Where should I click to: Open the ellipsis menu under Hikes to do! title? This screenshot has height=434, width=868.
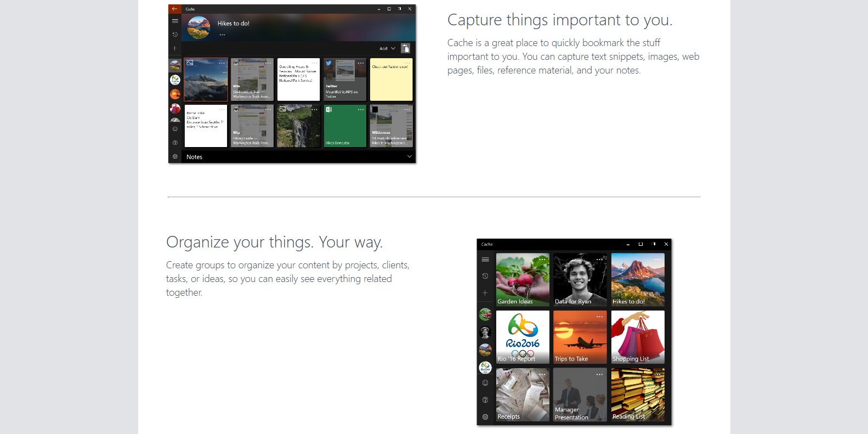222,35
